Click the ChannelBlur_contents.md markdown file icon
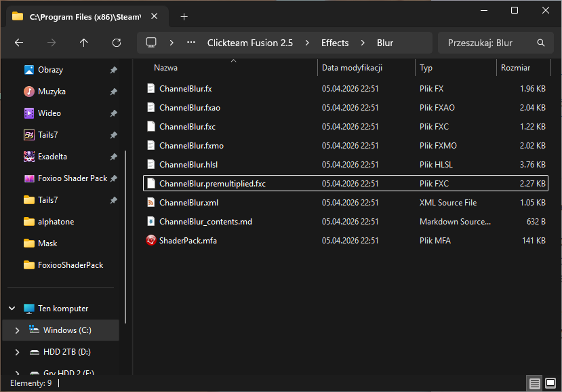Screen dimensions: 562x392 click(151, 221)
